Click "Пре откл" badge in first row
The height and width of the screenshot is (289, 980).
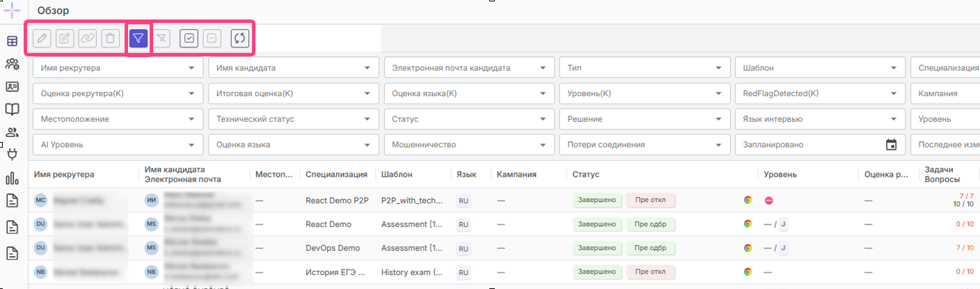(651, 200)
